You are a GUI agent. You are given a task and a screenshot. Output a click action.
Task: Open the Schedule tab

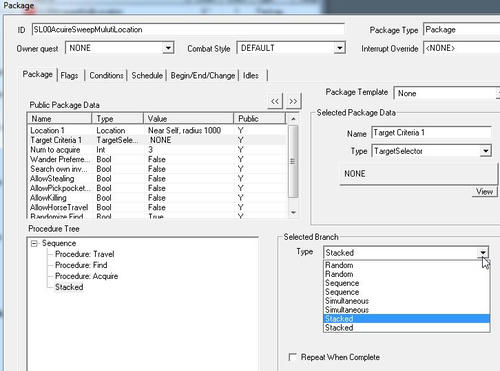(x=147, y=76)
